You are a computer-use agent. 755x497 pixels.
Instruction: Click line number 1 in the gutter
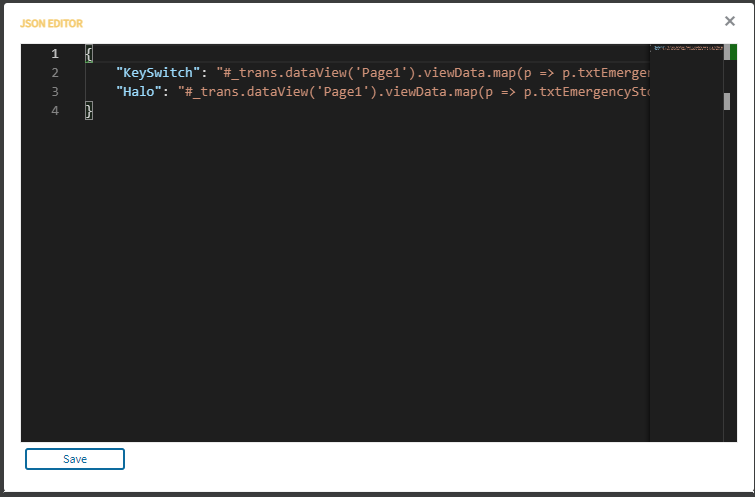pyautogui.click(x=55, y=53)
